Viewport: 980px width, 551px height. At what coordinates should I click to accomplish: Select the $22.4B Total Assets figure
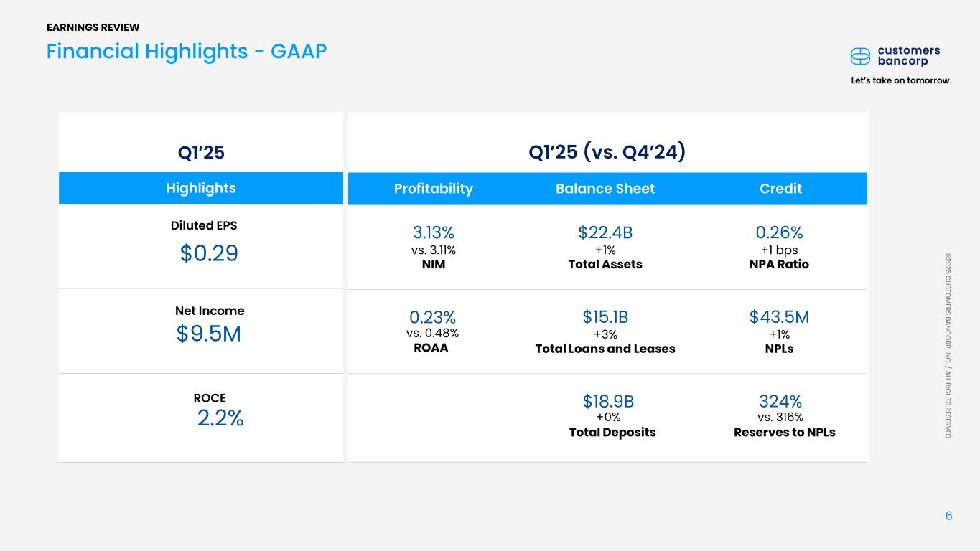click(x=605, y=232)
